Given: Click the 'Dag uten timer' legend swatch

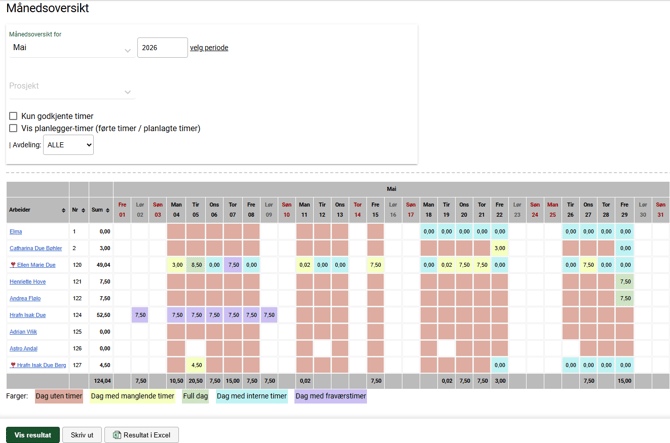Looking at the screenshot, I should point(59,396).
